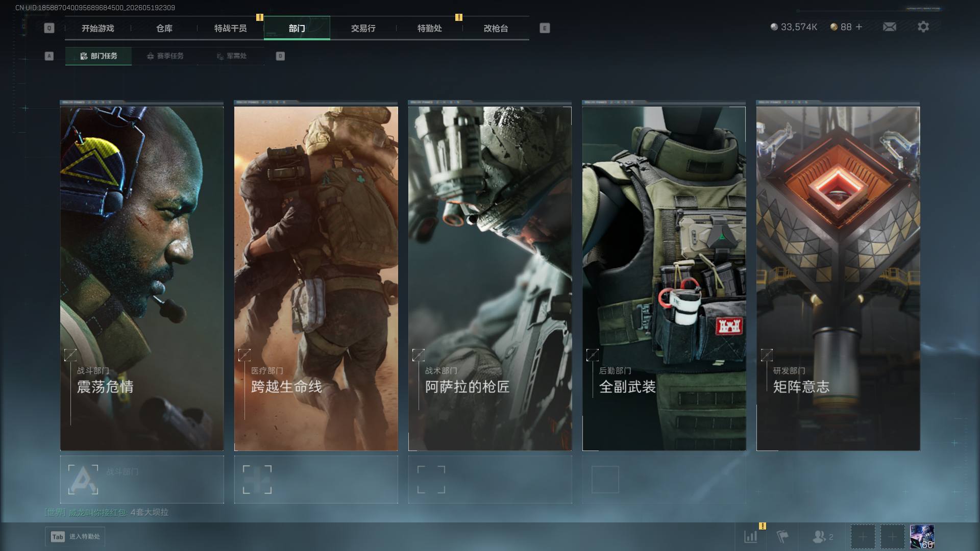Viewport: 980px width, 551px height.
Task: Switch to the 赛季任务 sub-tab
Action: point(165,56)
